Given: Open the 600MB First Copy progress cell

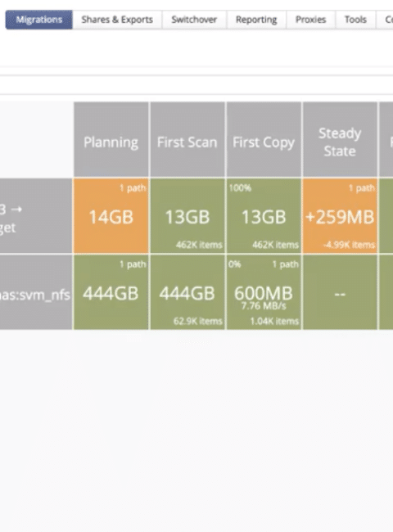Looking at the screenshot, I should (x=264, y=292).
